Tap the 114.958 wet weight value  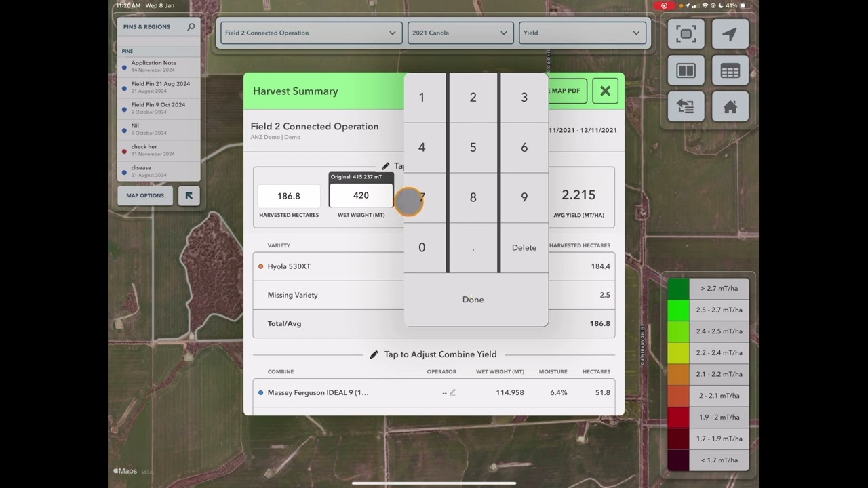click(509, 392)
